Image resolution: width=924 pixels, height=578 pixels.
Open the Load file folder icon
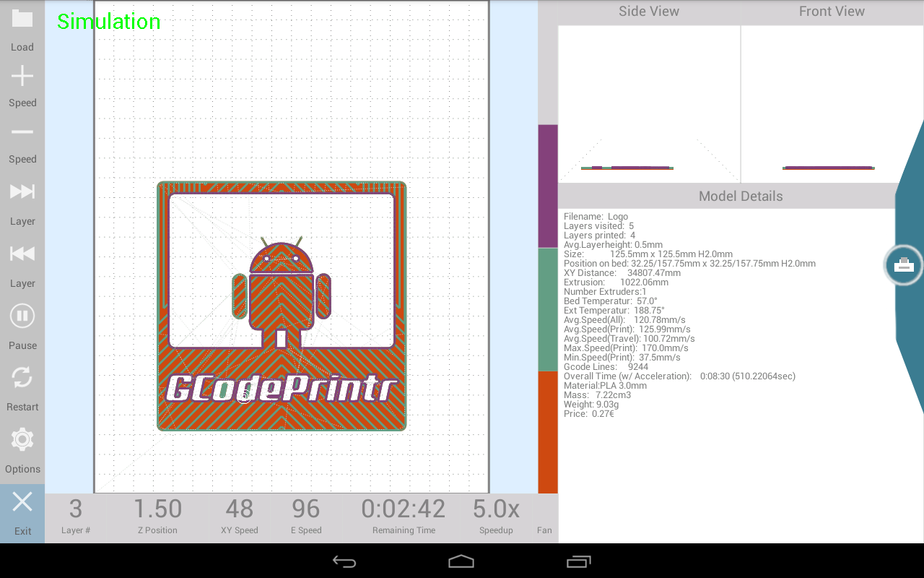22,20
